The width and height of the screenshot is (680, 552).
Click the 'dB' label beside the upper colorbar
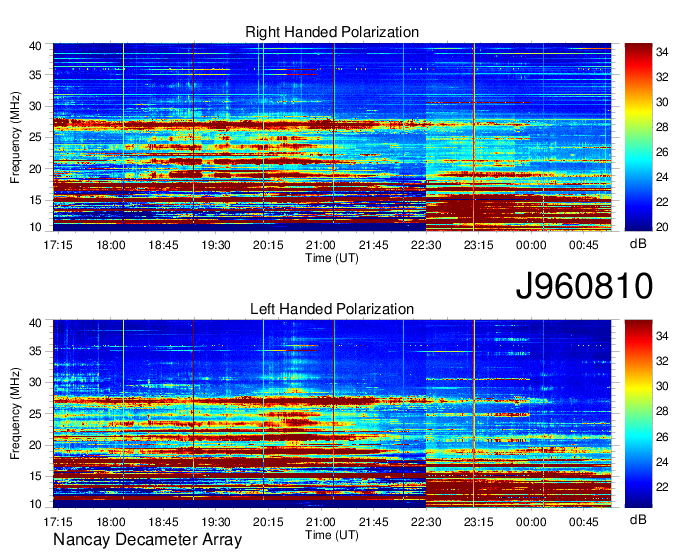[638, 244]
